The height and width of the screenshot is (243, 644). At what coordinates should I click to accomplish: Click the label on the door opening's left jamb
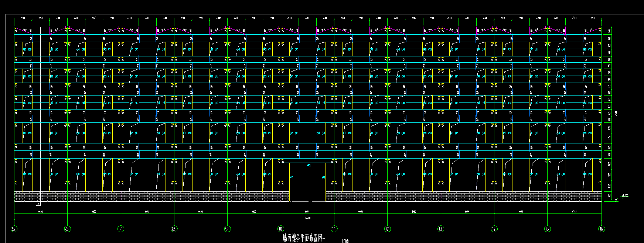(292, 177)
